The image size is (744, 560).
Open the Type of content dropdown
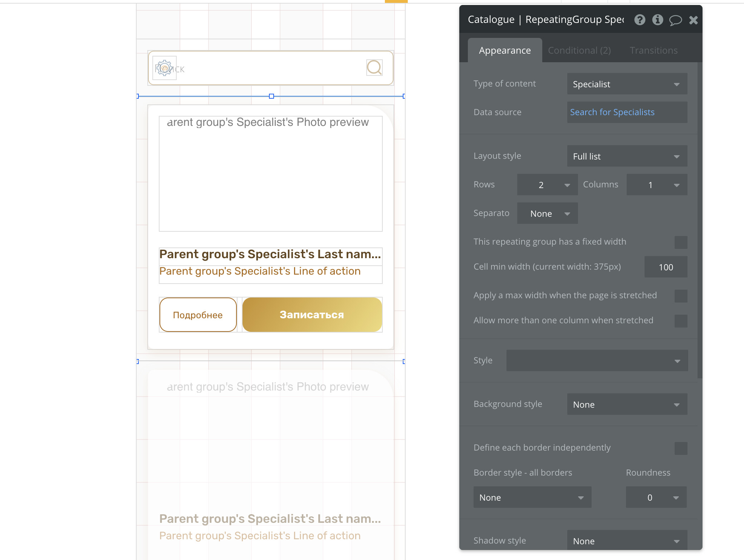[x=627, y=84]
